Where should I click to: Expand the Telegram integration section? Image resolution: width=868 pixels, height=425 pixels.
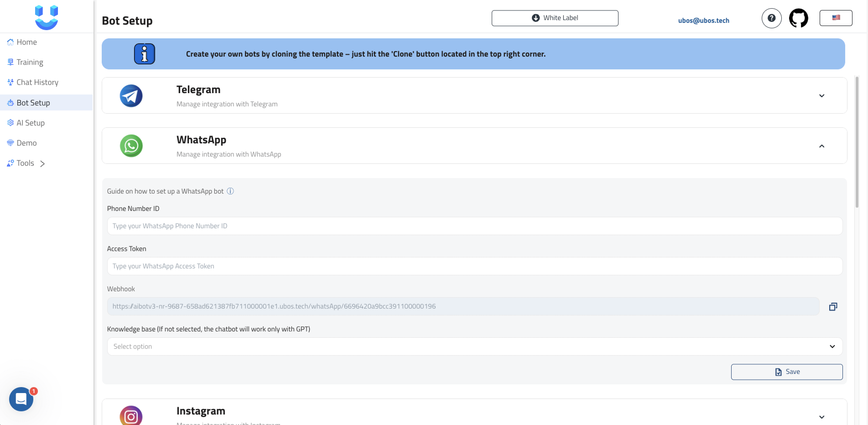[821, 96]
